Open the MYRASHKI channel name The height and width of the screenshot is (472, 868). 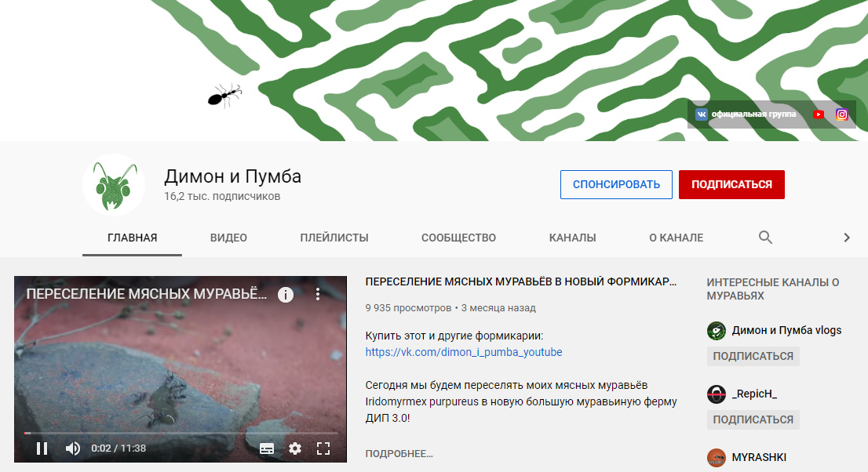(758, 458)
